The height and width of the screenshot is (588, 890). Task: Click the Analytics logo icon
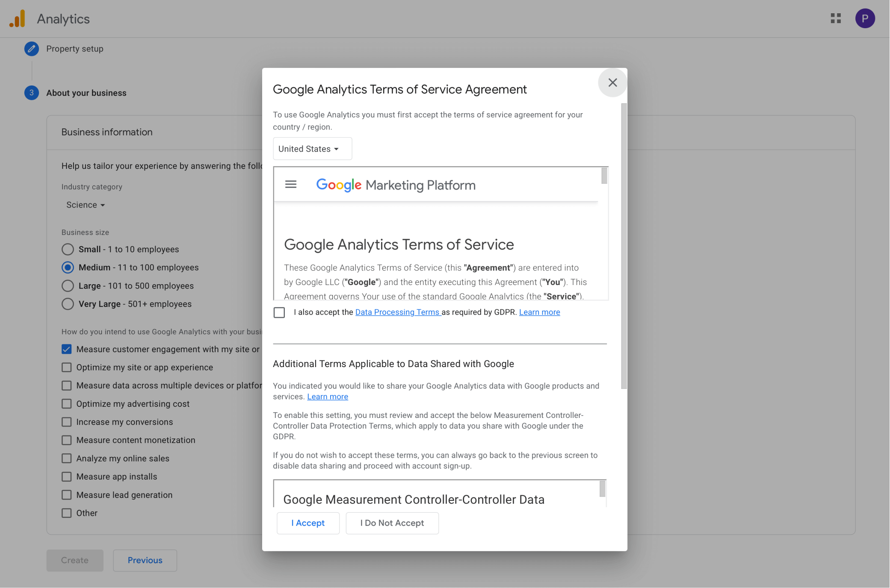tap(18, 19)
